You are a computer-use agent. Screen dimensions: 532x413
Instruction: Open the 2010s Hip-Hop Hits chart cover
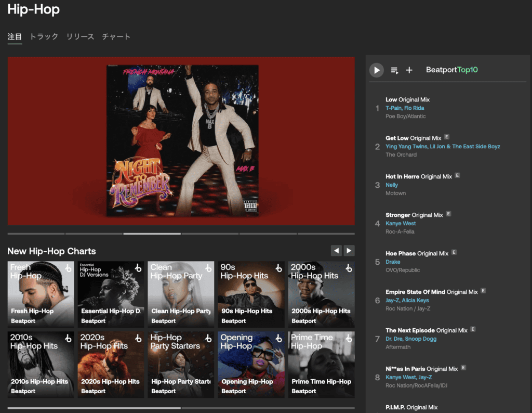[x=41, y=365]
